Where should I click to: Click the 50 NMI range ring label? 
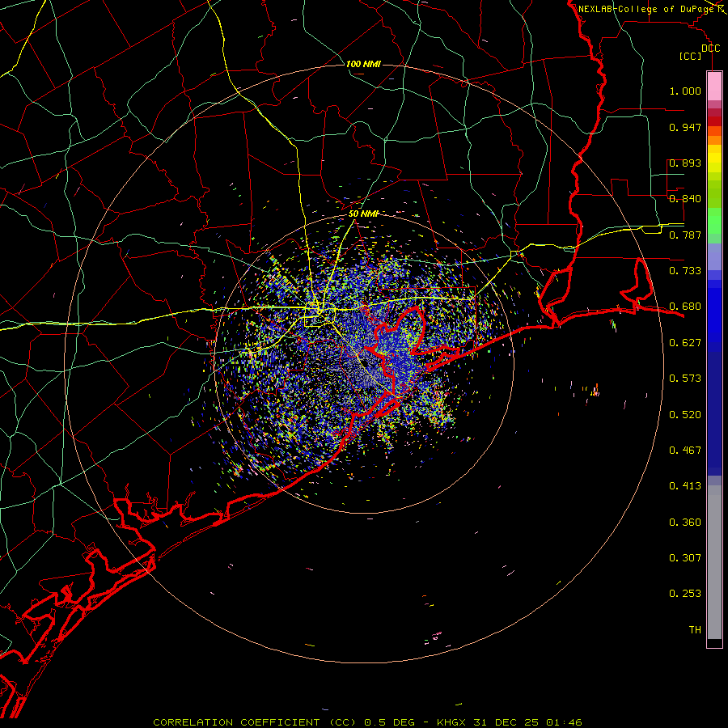click(x=363, y=214)
